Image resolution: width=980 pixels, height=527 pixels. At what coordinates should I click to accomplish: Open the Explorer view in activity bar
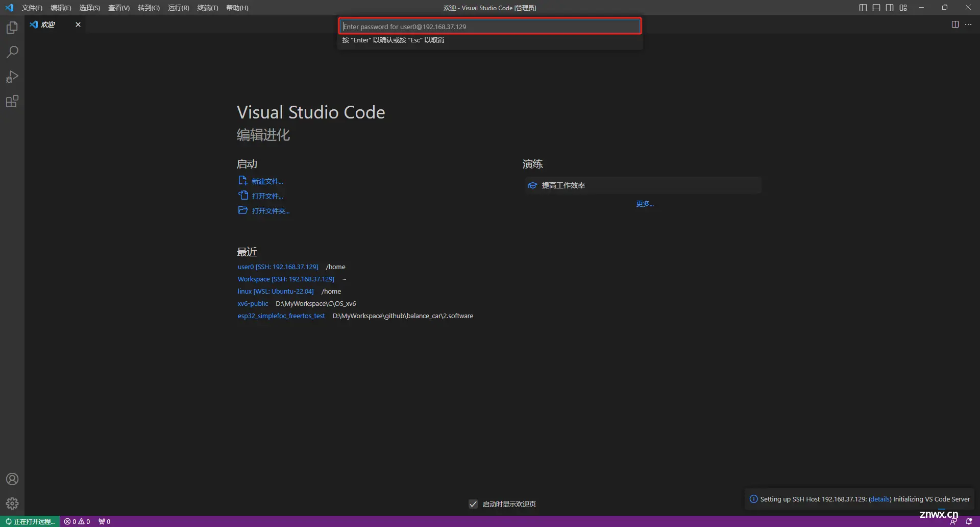point(12,28)
